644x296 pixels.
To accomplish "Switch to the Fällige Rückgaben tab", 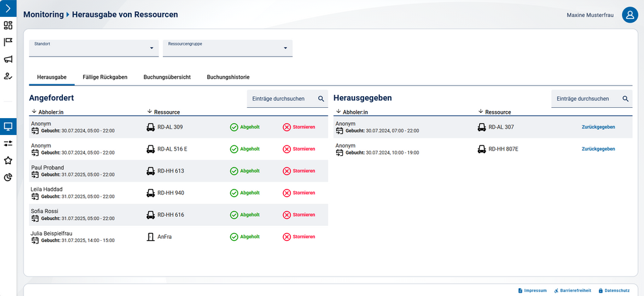I will pos(105,77).
